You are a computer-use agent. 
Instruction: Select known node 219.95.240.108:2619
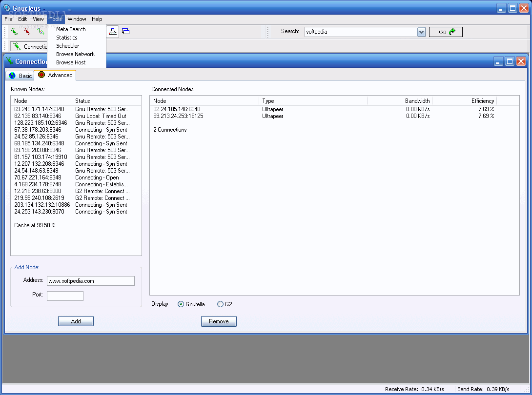[x=39, y=197]
